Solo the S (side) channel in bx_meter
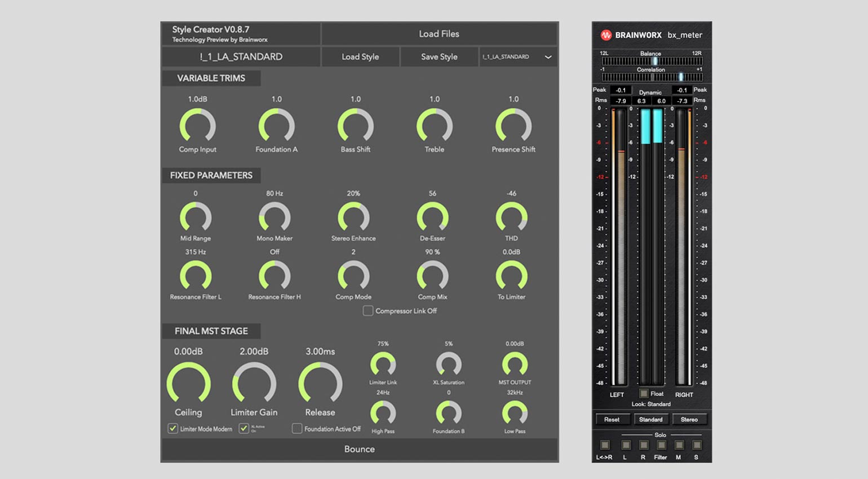This screenshot has width=868, height=479. (697, 445)
